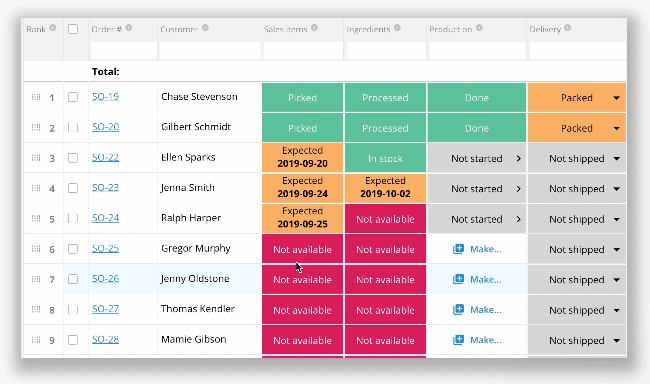The image size is (650, 384).
Task: Open delivery status dropdown for Thomas Kendler
Action: point(616,310)
